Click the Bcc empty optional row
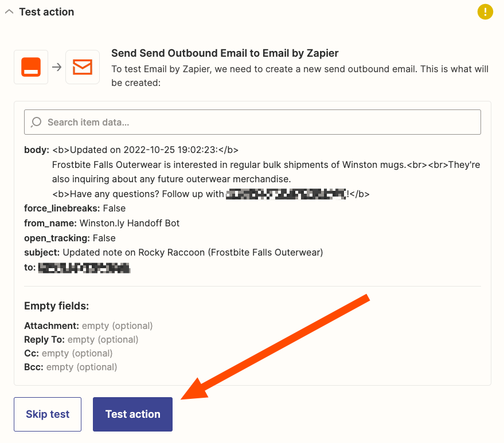 pos(71,367)
